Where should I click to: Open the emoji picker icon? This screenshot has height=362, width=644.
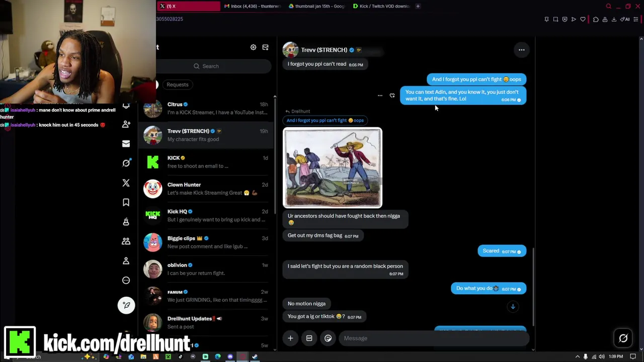click(x=328, y=338)
